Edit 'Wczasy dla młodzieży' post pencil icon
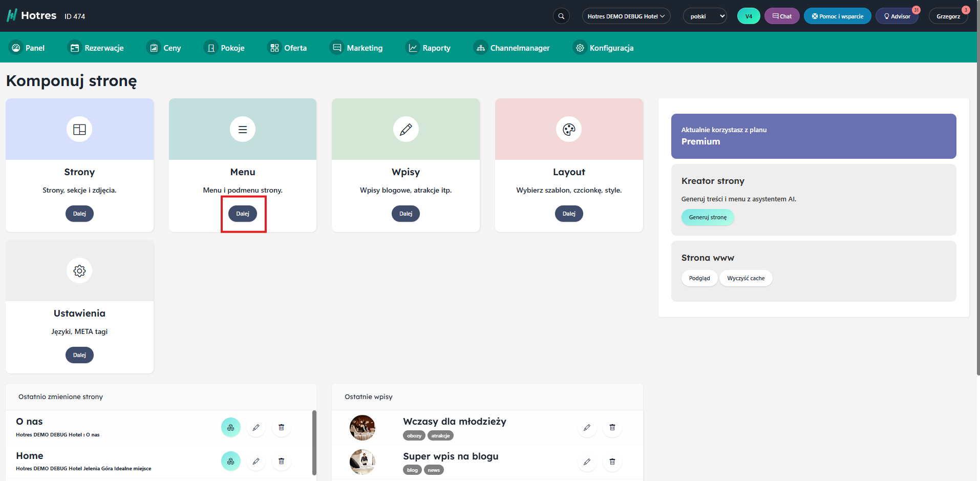This screenshot has width=980, height=481. point(587,427)
